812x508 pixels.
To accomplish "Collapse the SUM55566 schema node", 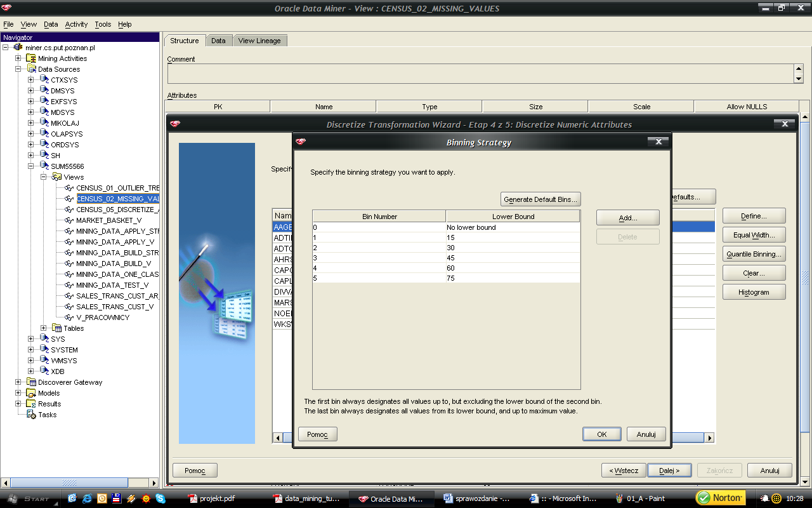I will 31,166.
